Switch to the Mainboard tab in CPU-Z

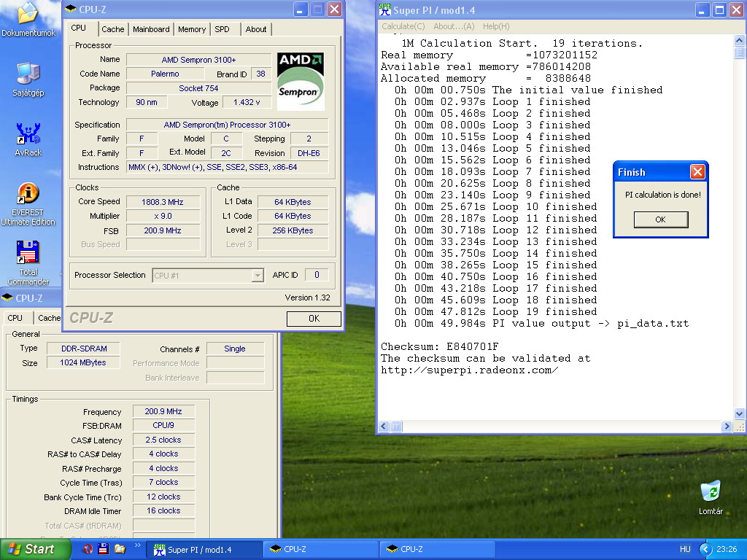click(151, 29)
